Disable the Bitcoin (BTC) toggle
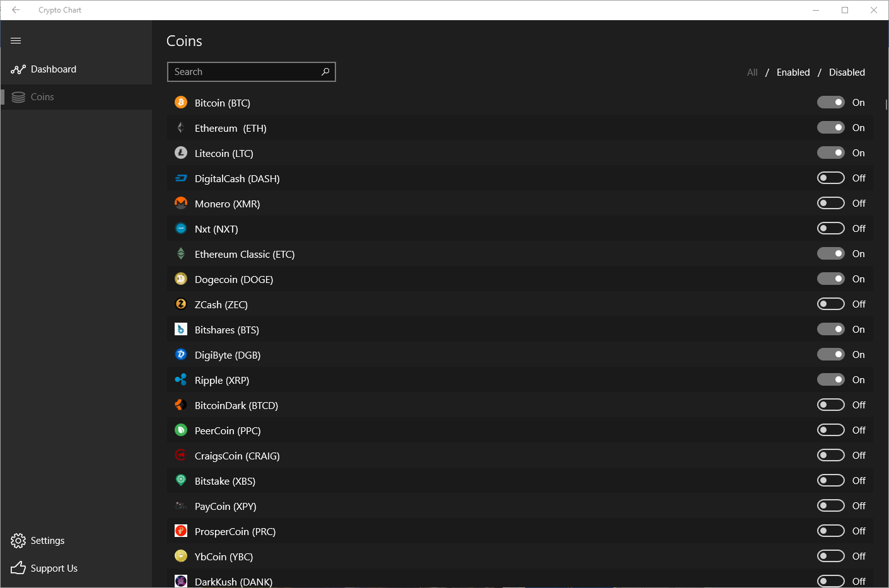 (x=831, y=102)
